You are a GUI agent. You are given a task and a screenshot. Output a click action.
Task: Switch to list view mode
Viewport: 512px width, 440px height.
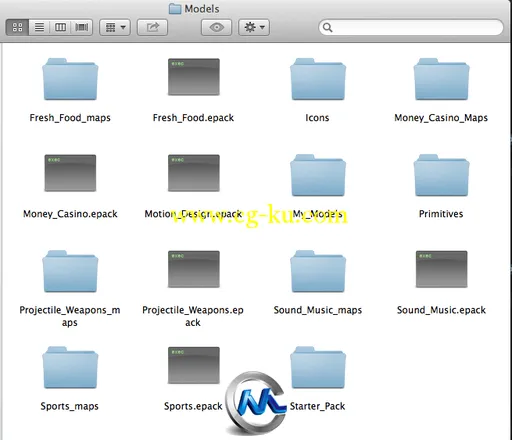[x=39, y=27]
